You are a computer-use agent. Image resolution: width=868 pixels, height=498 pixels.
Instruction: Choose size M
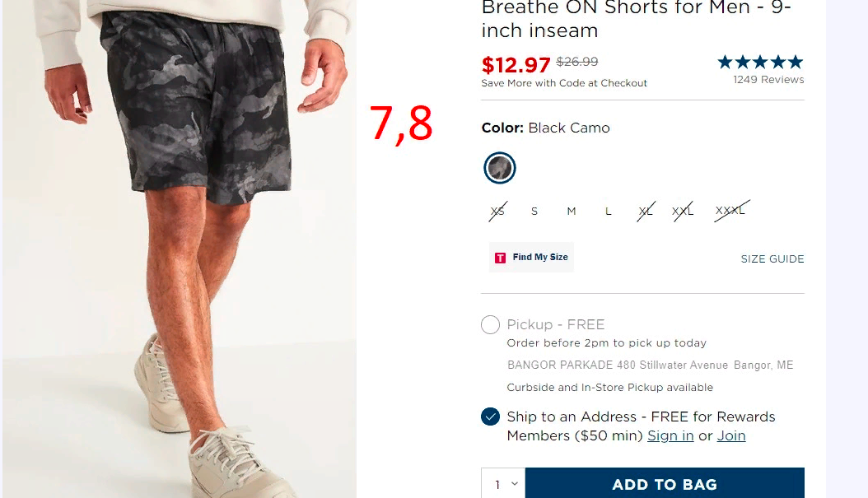click(x=572, y=211)
